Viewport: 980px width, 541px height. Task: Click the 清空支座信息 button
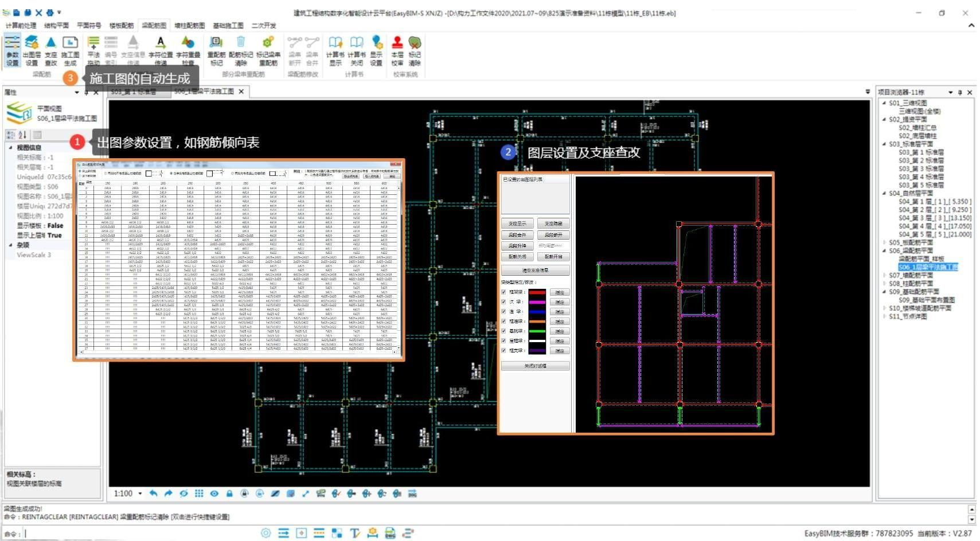(535, 270)
